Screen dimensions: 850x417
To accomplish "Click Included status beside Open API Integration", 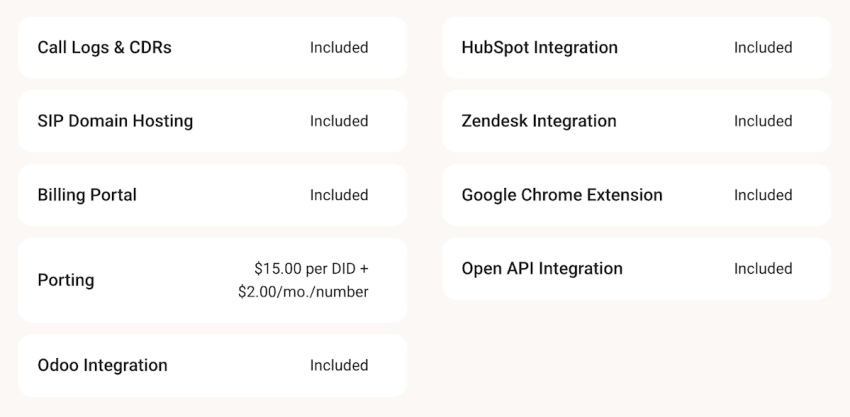I will point(763,269).
